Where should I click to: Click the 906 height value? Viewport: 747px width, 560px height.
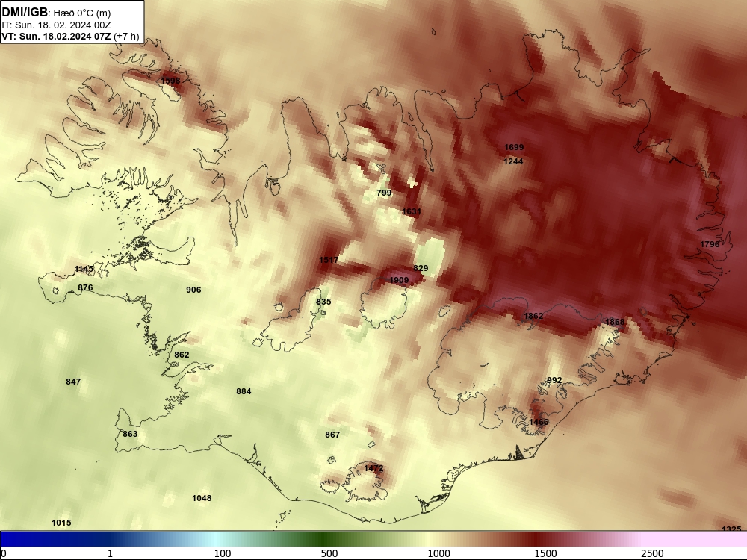point(193,290)
